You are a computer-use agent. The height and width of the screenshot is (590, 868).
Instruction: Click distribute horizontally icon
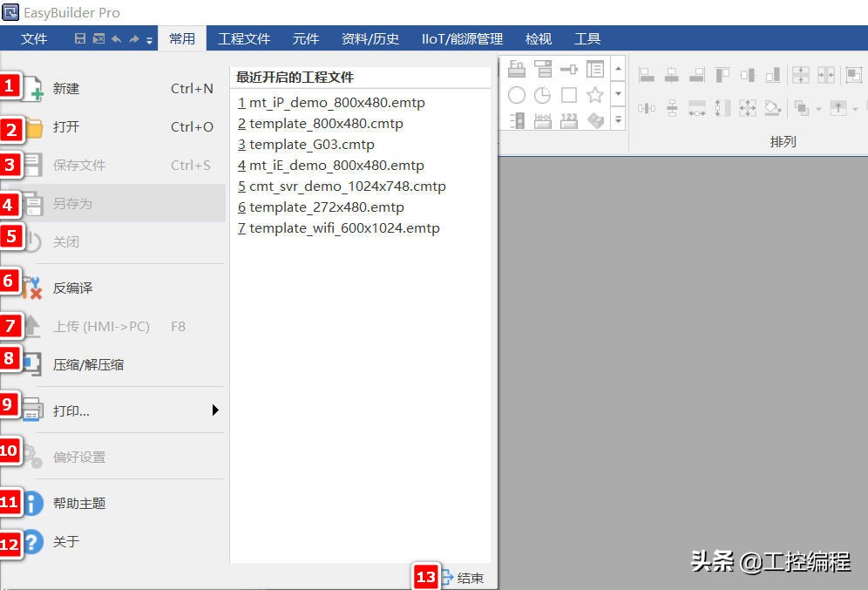click(x=646, y=108)
